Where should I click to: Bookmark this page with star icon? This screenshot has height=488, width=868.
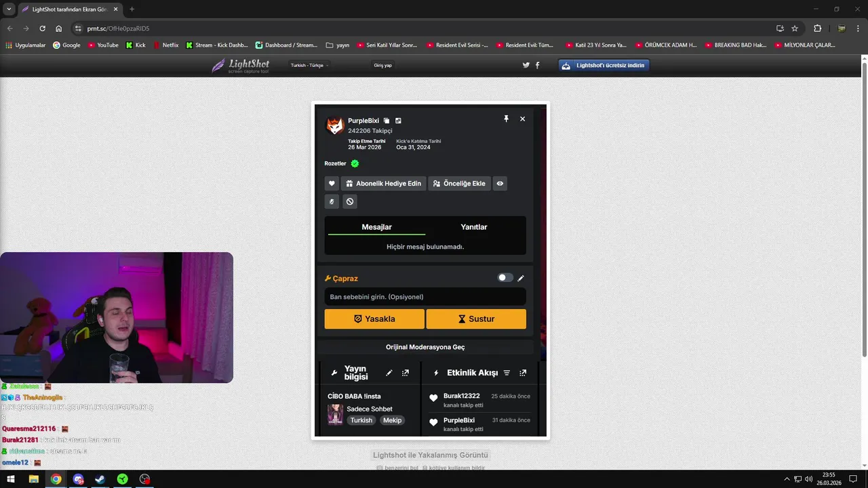[795, 28]
